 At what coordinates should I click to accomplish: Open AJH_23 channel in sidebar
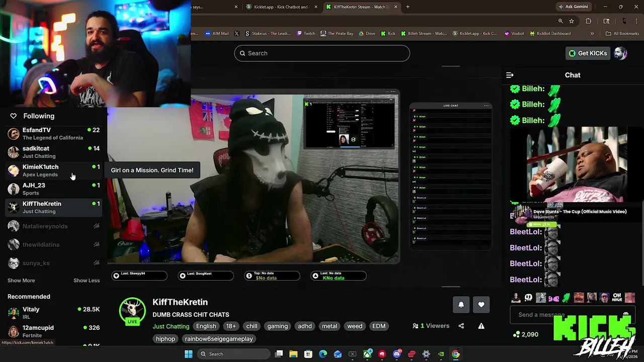pos(54,189)
